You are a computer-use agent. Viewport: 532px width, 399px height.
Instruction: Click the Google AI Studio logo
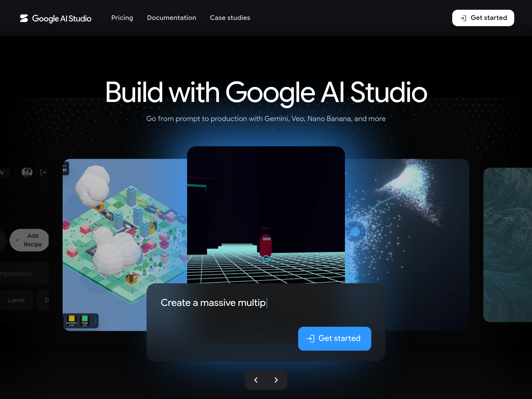click(x=56, y=18)
